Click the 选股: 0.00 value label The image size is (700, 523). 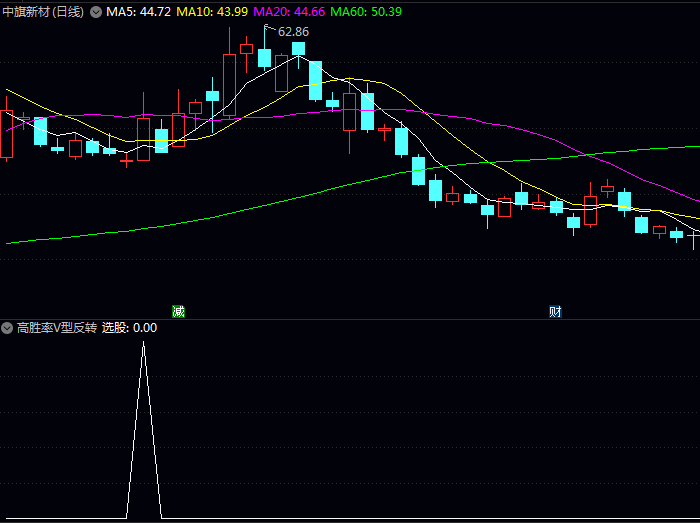129,328
